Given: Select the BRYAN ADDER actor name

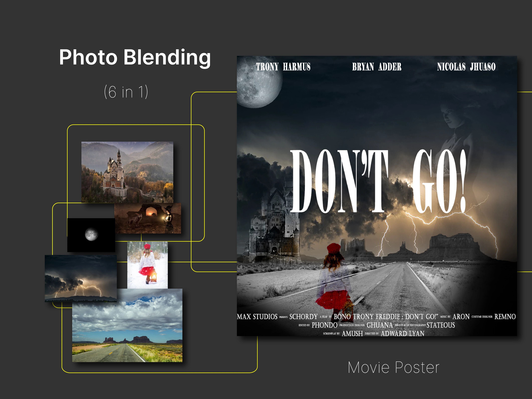Looking at the screenshot, I should (377, 67).
